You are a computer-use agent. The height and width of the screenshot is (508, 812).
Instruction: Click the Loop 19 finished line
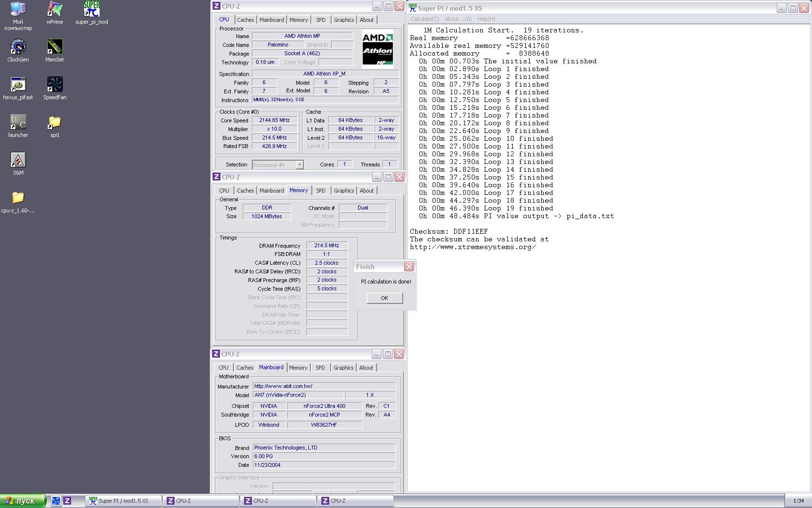(486, 208)
